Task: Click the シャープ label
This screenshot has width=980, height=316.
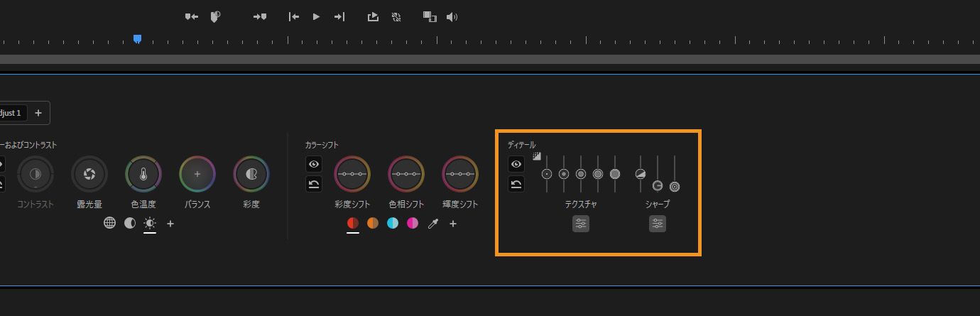Action: (x=658, y=205)
